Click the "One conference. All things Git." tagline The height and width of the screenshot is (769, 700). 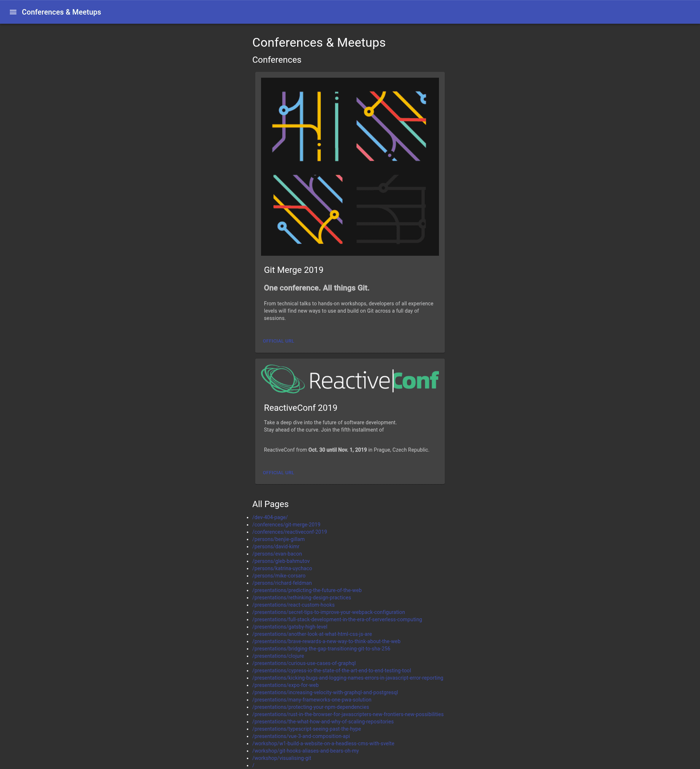click(316, 288)
